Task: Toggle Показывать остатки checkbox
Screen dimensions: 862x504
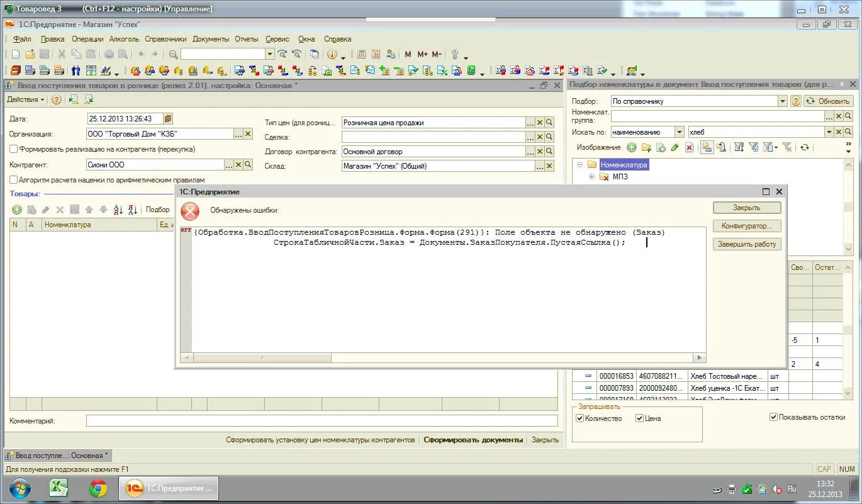Action: 773,417
